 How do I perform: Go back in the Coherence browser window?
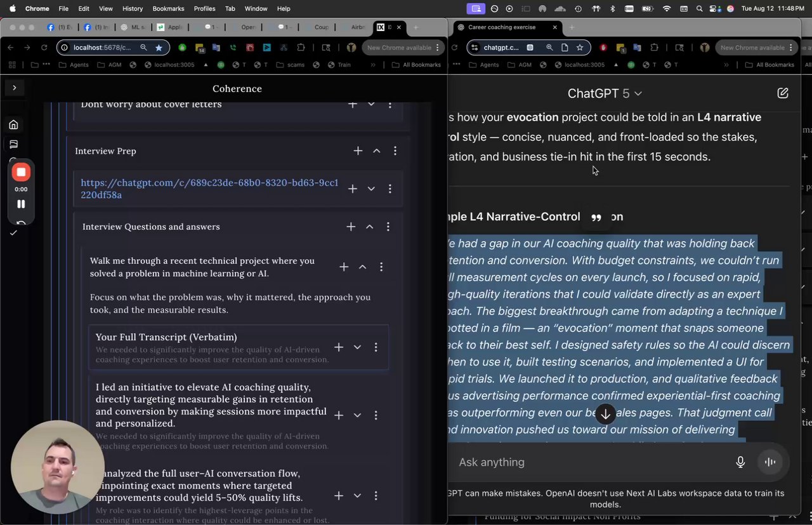click(x=11, y=48)
